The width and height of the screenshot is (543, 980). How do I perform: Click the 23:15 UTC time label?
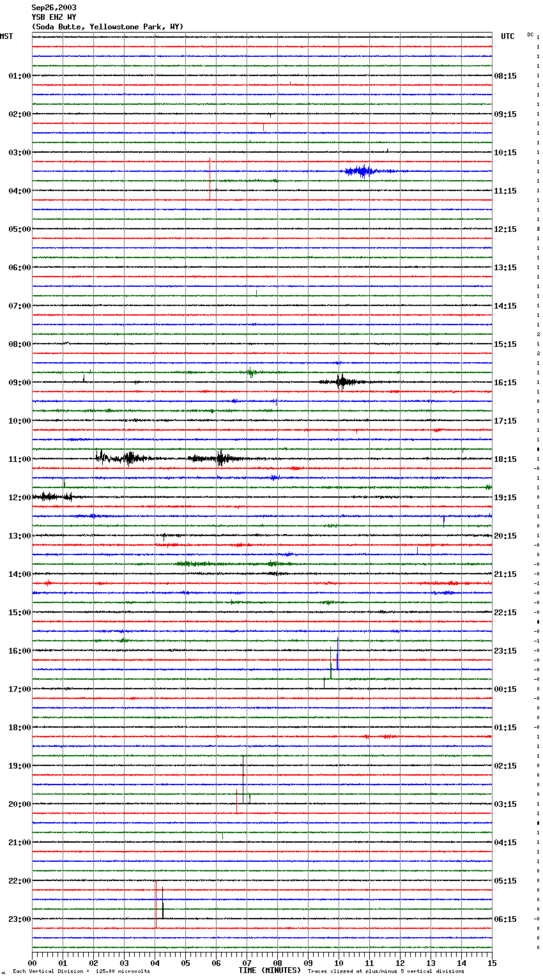point(505,651)
